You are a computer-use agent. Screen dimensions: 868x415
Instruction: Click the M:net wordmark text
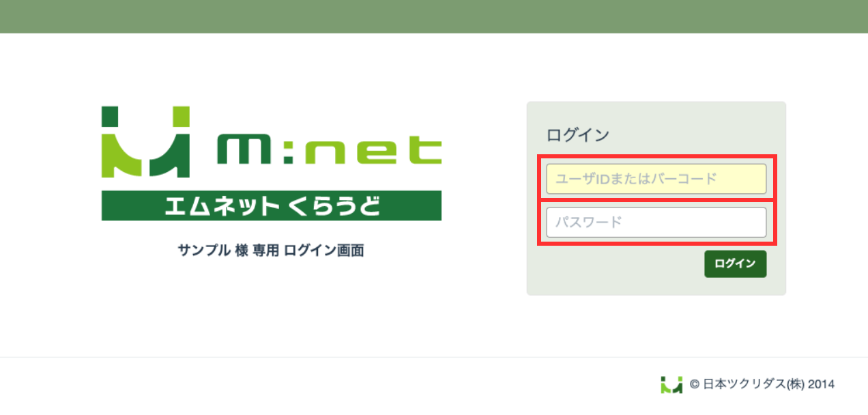tap(329, 149)
